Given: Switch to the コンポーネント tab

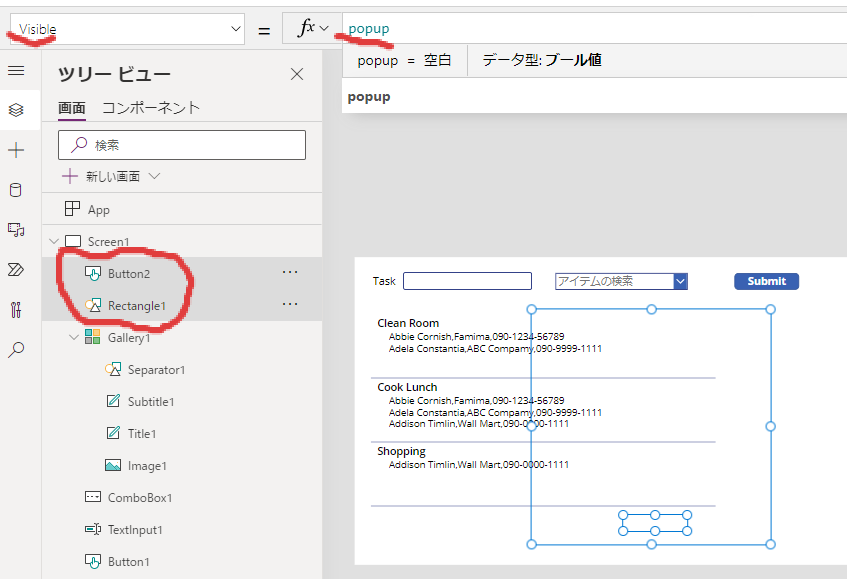Looking at the screenshot, I should click(151, 108).
